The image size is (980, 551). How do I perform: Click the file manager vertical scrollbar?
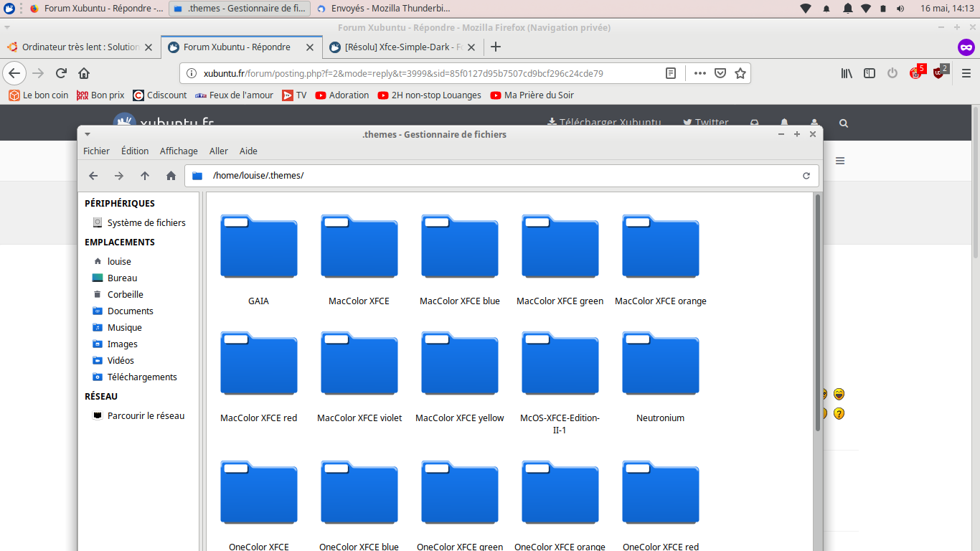817,312
